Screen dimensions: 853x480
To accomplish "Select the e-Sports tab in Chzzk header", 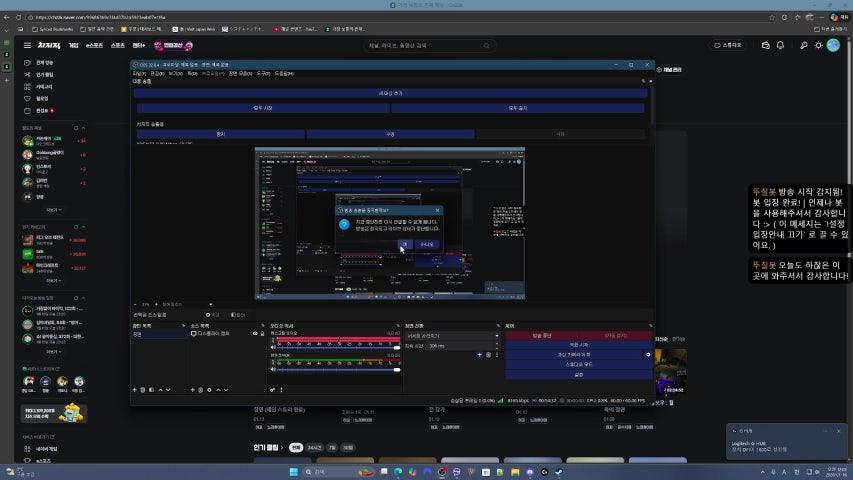I will pyautogui.click(x=95, y=45).
